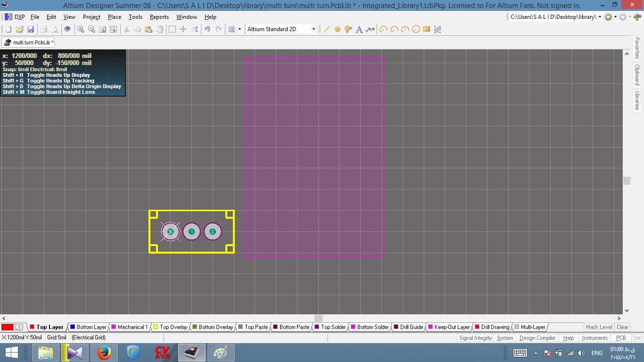Select the Place Line tool
This screenshot has height=362, width=644.
[327, 29]
